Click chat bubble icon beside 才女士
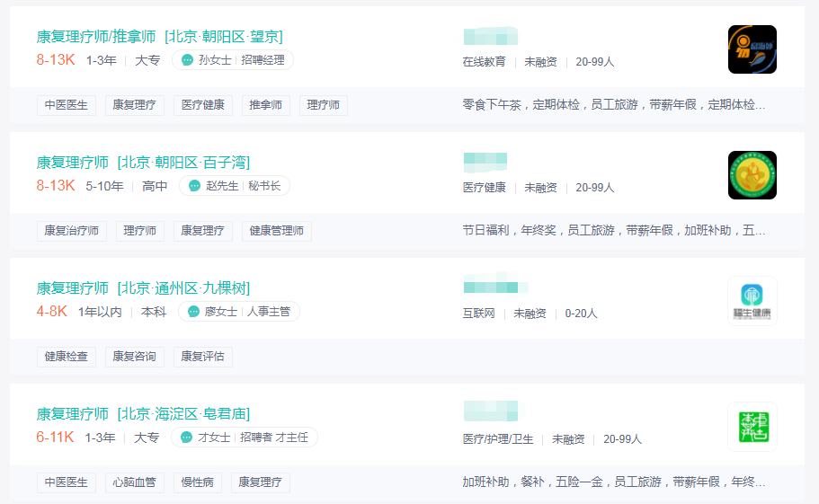 186,438
